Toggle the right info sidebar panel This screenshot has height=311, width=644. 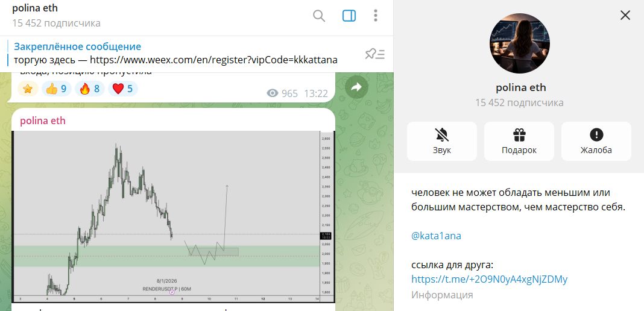(349, 16)
